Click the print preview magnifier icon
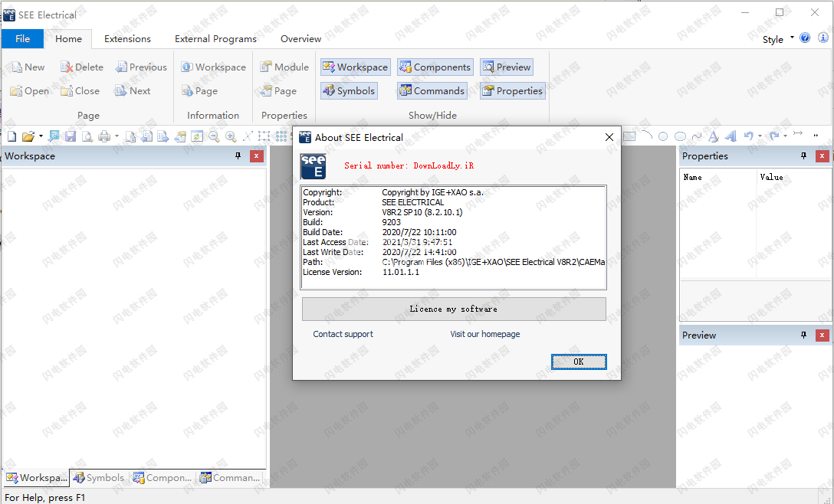The height and width of the screenshot is (504, 834). 87,136
